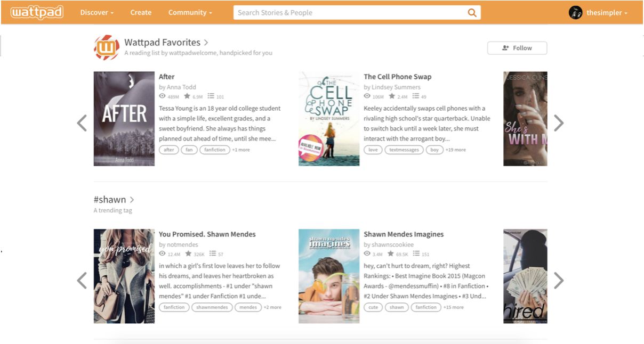644x344 pixels.
Task: Click parts list icon for You Promised
Action: pyautogui.click(x=213, y=254)
